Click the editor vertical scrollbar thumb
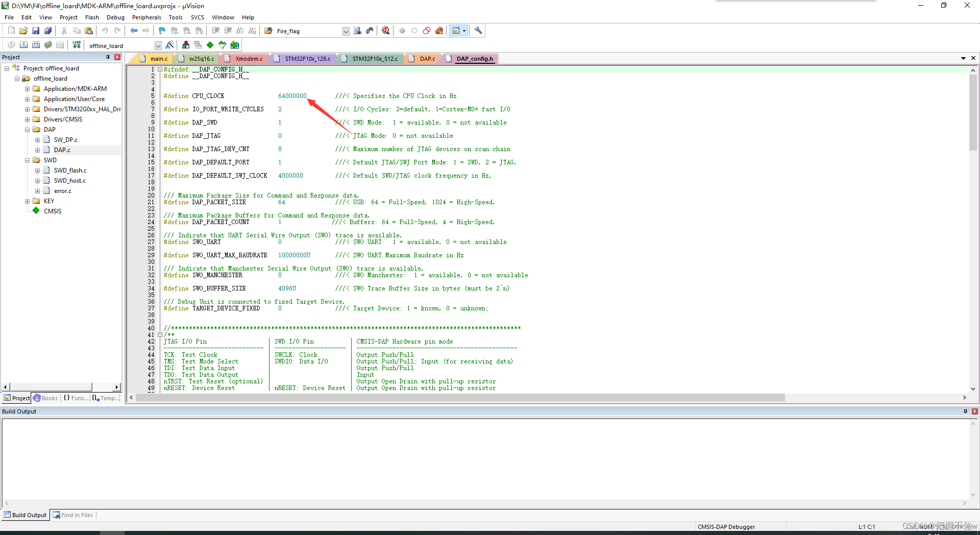The image size is (980, 535). (x=973, y=112)
